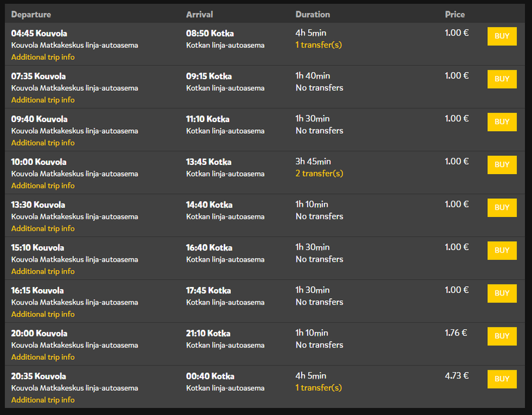Buy the 04:45 Kouvola departure ticket
Image resolution: width=532 pixels, height=415 pixels.
pos(502,36)
